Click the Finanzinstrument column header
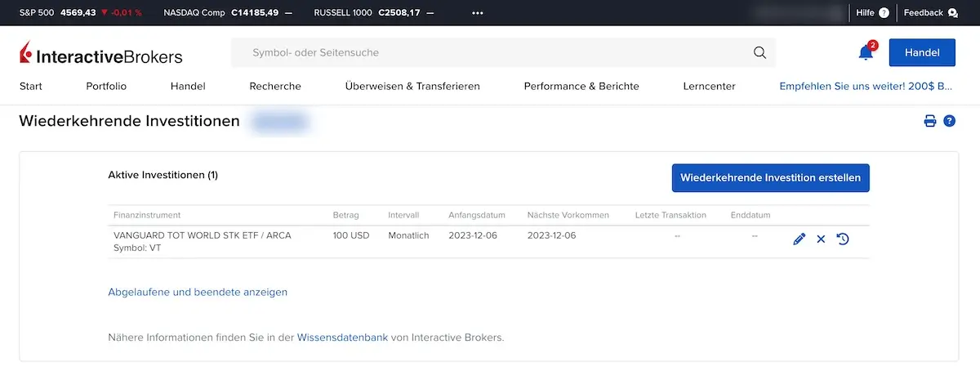 pyautogui.click(x=147, y=216)
